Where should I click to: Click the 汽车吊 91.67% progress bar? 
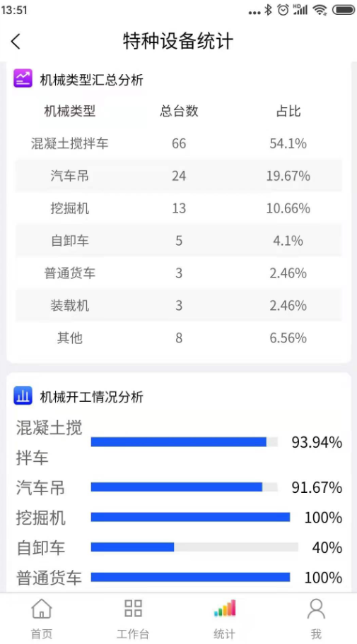185,487
